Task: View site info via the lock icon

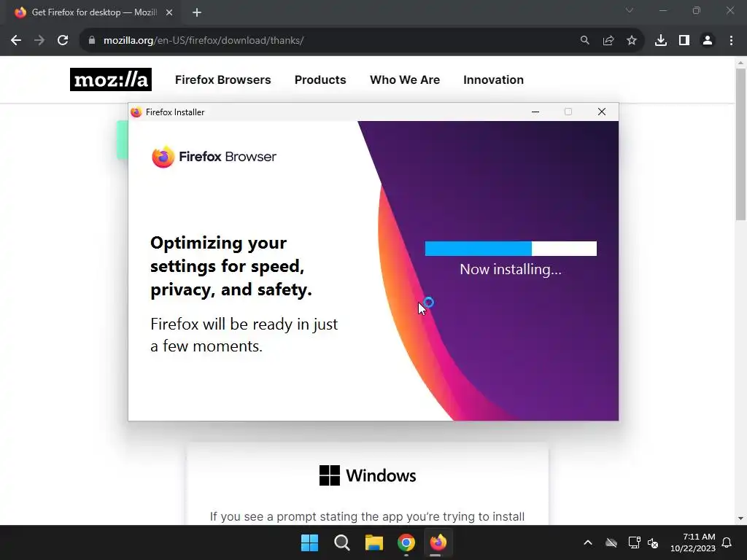Action: [92, 41]
